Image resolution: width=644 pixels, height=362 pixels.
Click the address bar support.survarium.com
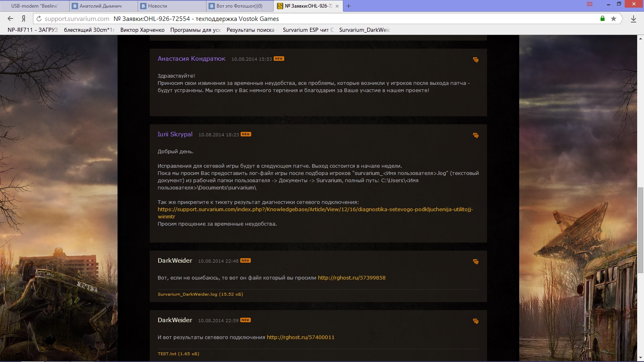point(77,19)
